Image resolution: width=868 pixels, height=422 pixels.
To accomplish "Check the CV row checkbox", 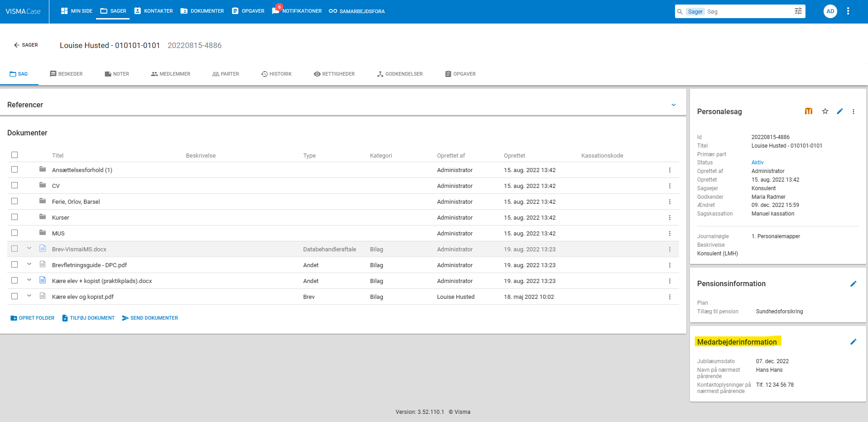I will [14, 185].
